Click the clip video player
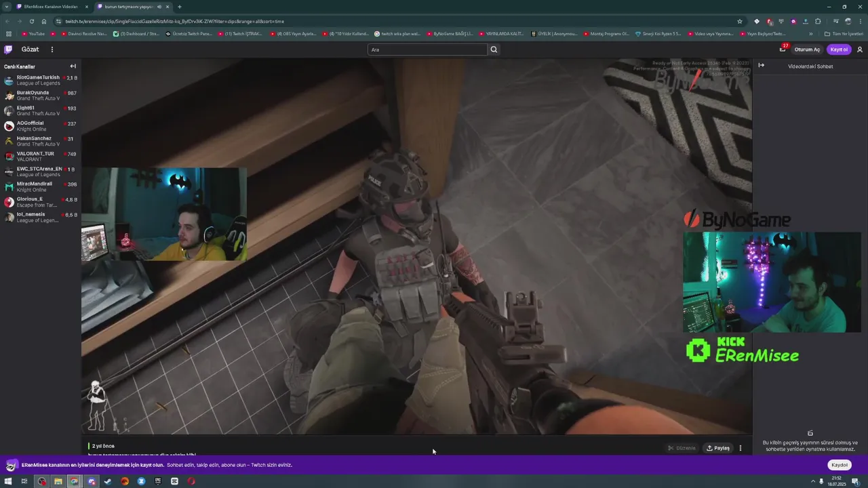This screenshot has height=488, width=868. (416, 246)
